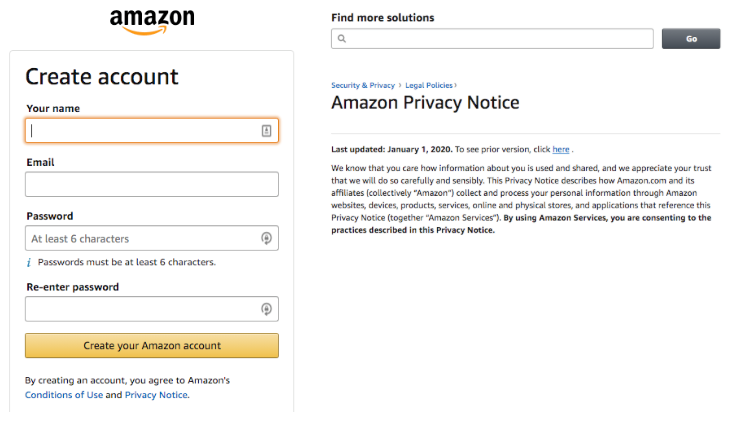This screenshot has width=731, height=423.
Task: Focus the Re-enter password input box
Action: click(142, 310)
